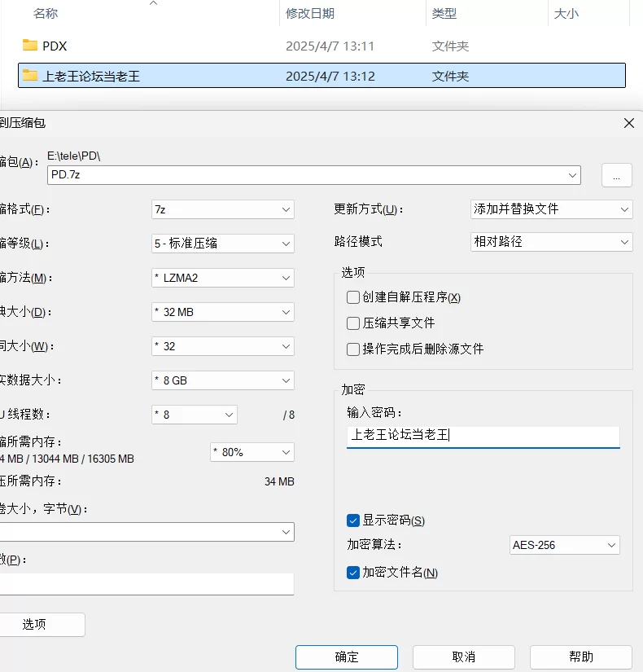
Task: Enable 创建自解压程序 checkbox
Action: click(353, 297)
